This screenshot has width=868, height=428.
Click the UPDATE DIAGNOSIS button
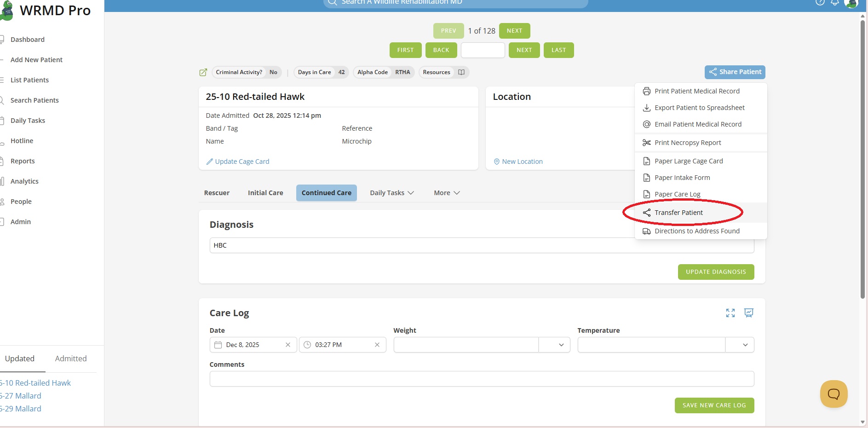[x=716, y=272]
